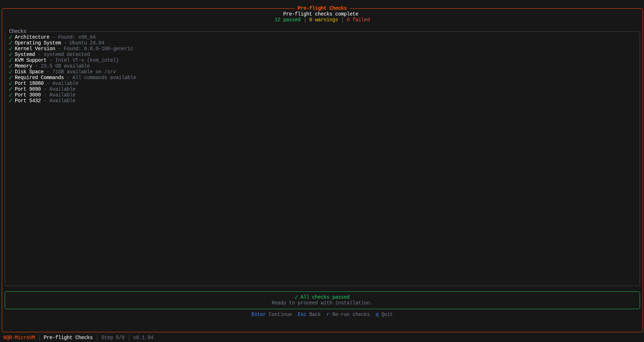The width and height of the screenshot is (644, 342).
Task: Click the 0 failed summary counter
Action: point(358,20)
